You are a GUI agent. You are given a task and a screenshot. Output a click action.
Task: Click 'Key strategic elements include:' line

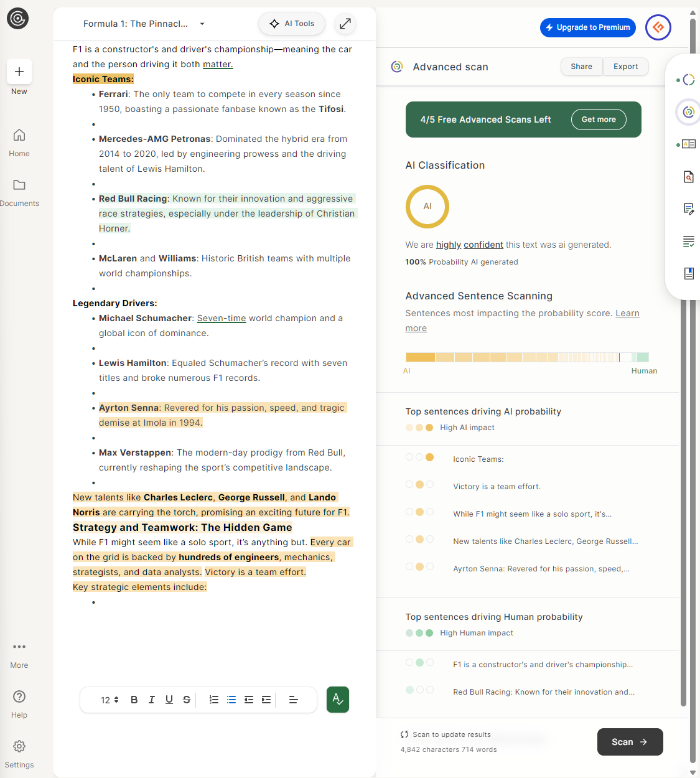140,587
